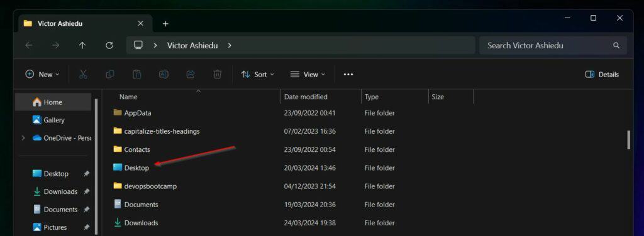
Task: Click the Desktop folder icon in file list
Action: point(118,167)
